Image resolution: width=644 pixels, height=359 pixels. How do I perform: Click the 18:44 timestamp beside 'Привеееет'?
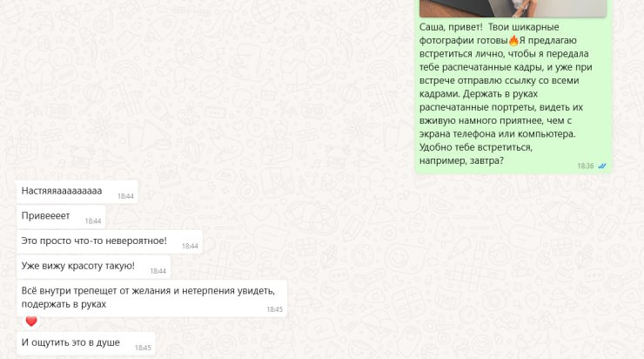tap(93, 221)
